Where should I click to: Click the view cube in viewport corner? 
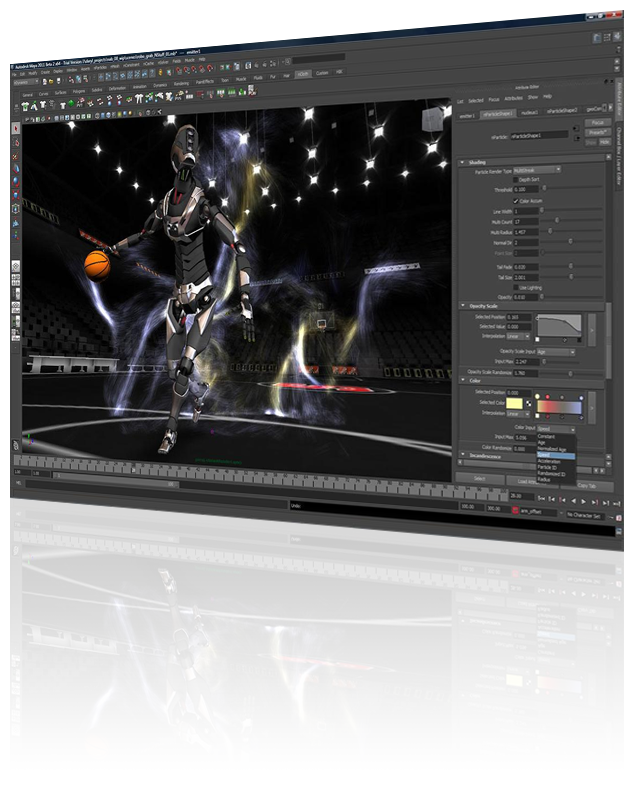433,120
